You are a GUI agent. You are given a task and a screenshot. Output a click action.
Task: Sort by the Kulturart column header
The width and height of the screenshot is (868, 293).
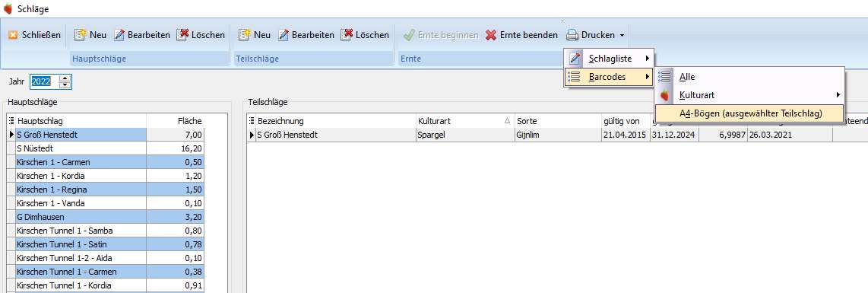pyautogui.click(x=465, y=121)
